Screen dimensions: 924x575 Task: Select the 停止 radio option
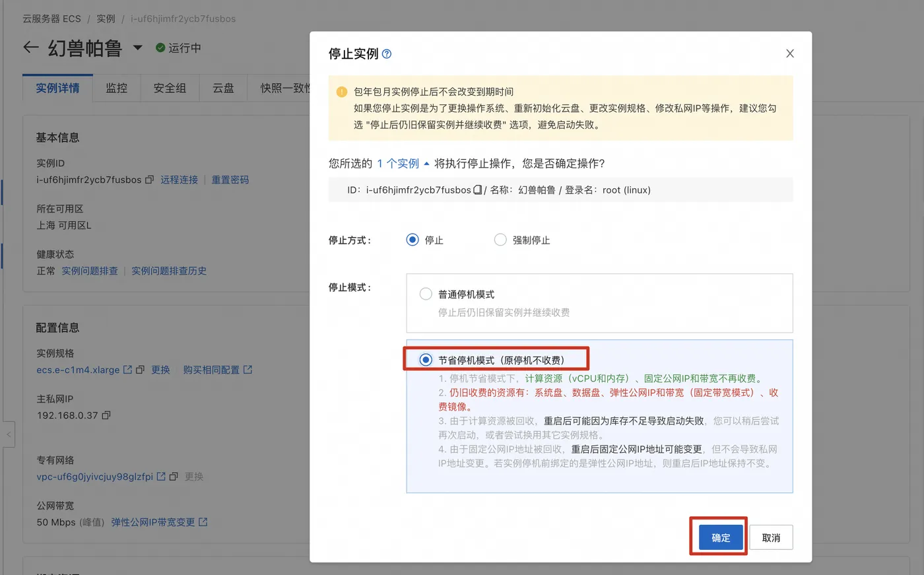pos(412,240)
